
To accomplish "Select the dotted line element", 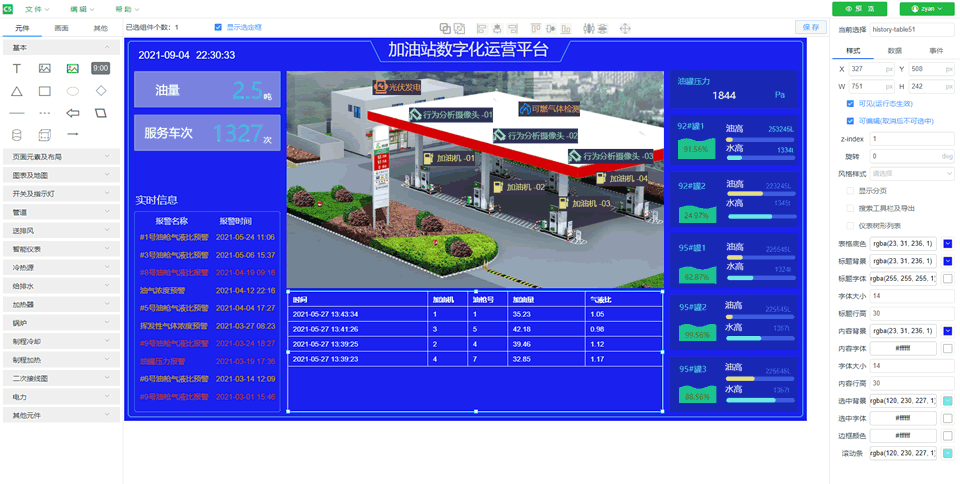I will pos(45,113).
